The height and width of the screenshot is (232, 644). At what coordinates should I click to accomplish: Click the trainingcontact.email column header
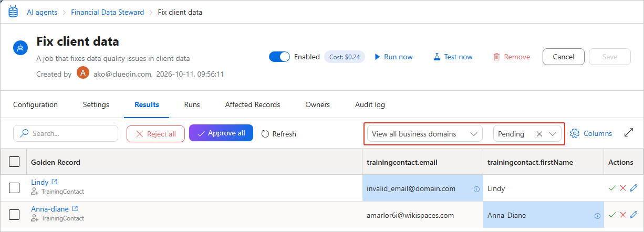(423, 162)
